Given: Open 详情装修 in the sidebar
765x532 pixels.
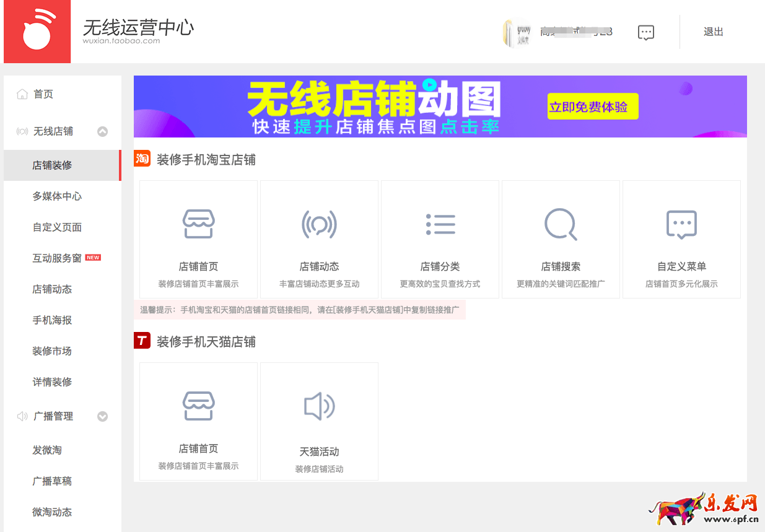Looking at the screenshot, I should (53, 382).
